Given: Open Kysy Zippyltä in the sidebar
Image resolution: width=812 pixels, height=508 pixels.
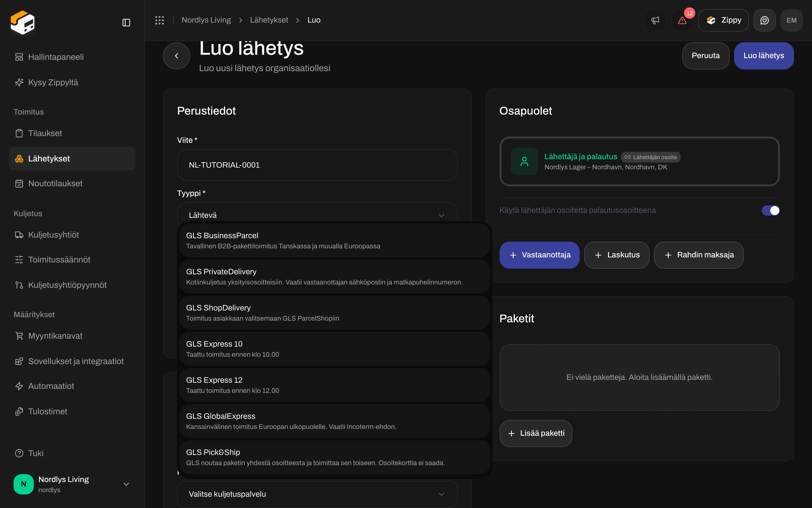Looking at the screenshot, I should [72, 82].
